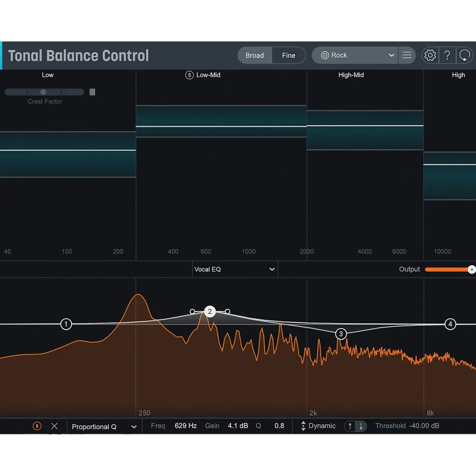The height and width of the screenshot is (476, 476).
Task: Open the Rock target curve dropdown
Action: (x=355, y=55)
